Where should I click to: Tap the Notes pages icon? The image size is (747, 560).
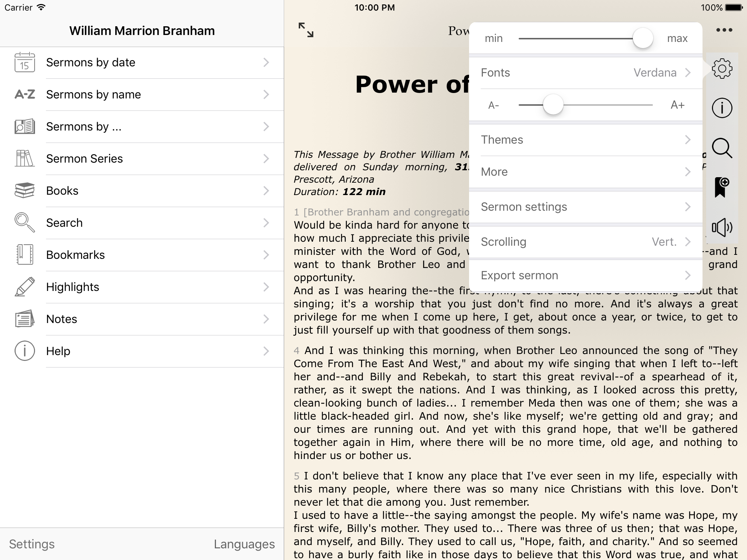click(24, 319)
